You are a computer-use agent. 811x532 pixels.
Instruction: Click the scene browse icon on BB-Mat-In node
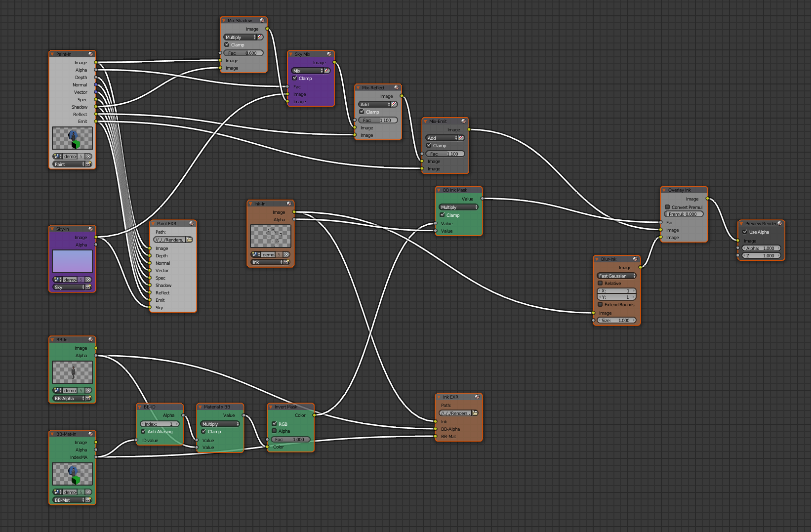tap(58, 492)
